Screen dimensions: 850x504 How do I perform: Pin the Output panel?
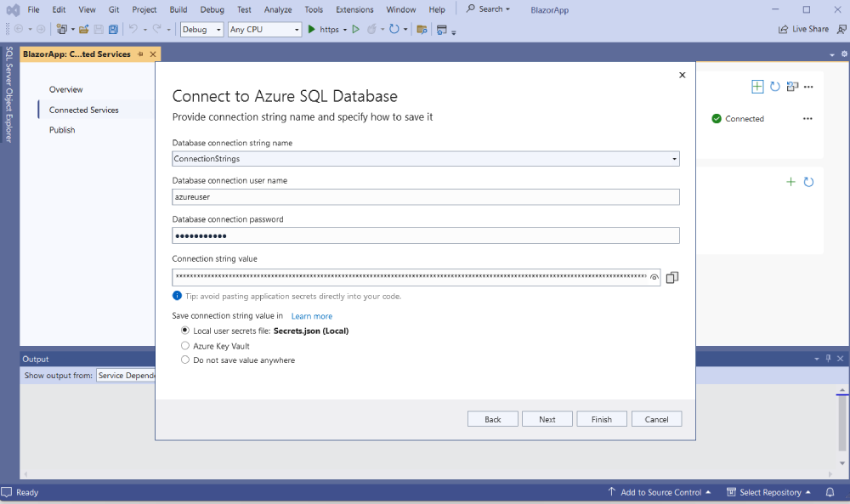[828, 358]
